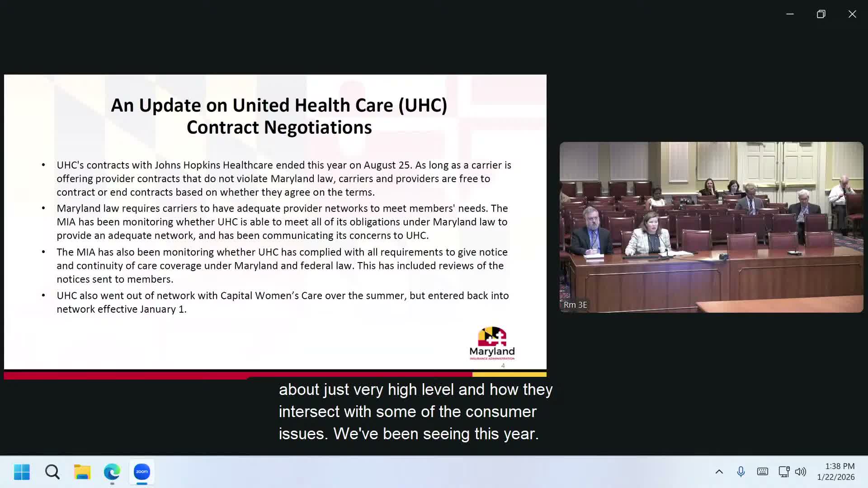The height and width of the screenshot is (488, 868).
Task: Select the Rm 3E video feed
Action: 711,227
